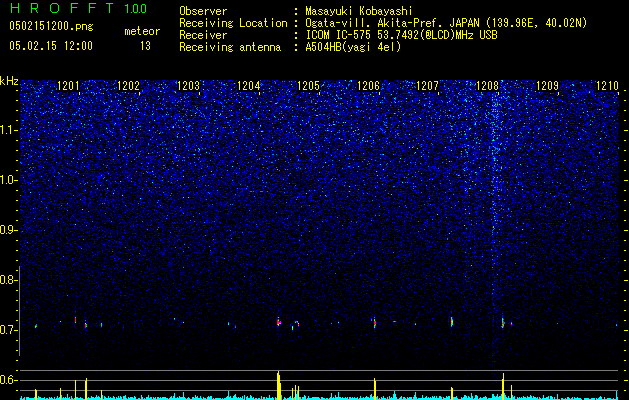Click the 0.7 frequency axis label

[7, 330]
